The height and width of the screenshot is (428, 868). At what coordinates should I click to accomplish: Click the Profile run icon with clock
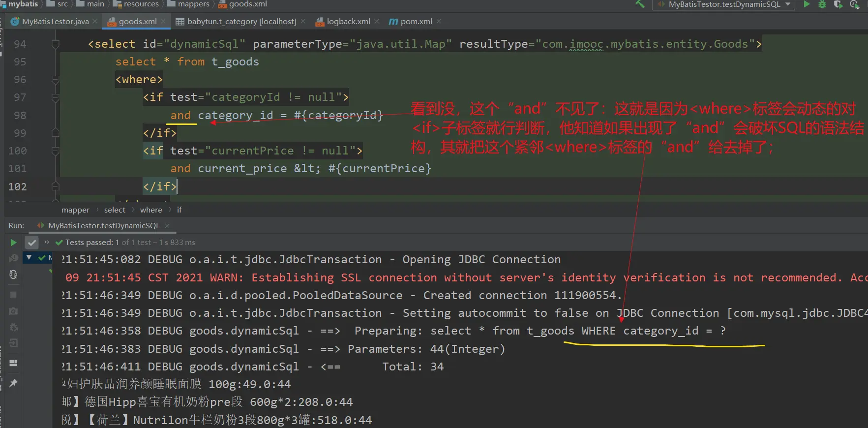854,4
